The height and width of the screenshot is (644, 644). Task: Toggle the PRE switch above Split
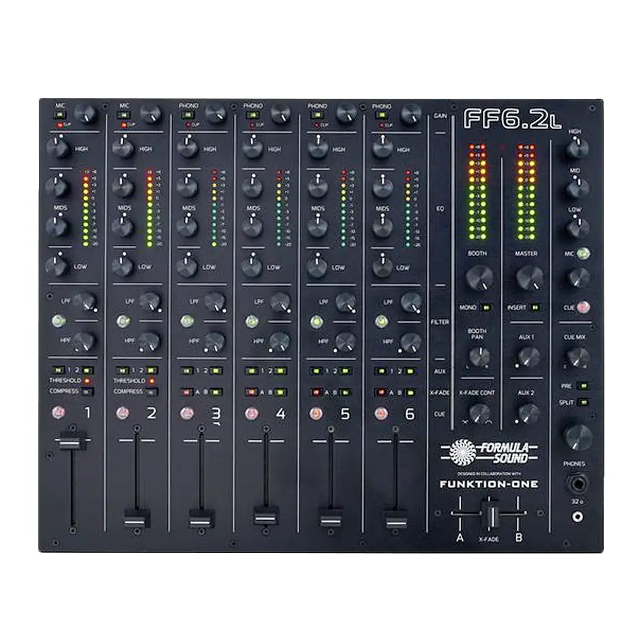585,386
